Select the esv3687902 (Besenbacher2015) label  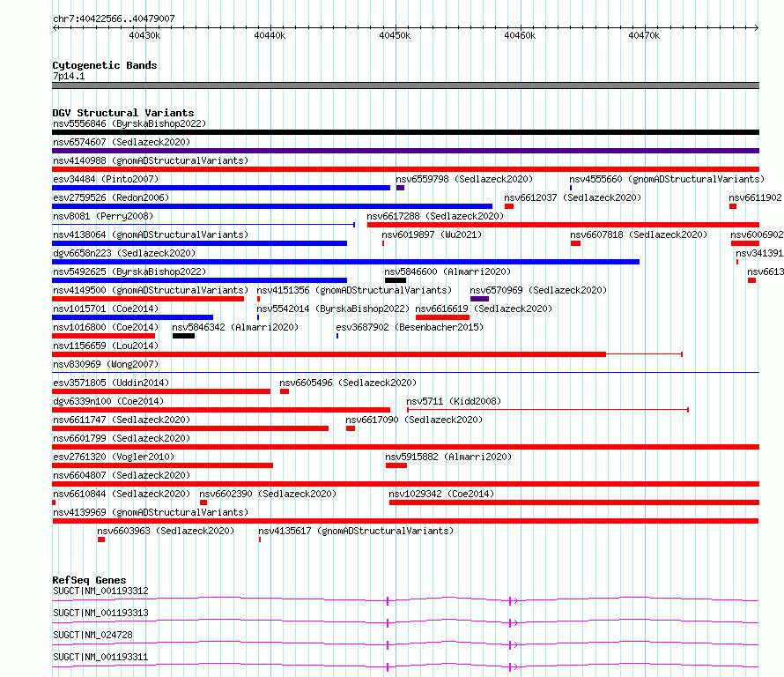click(410, 327)
